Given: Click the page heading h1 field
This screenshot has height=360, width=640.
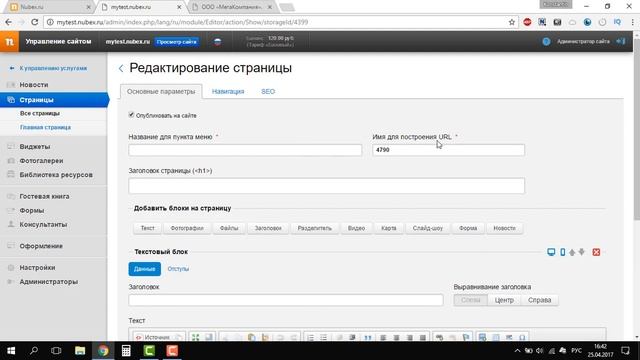Looking at the screenshot, I should [326, 186].
